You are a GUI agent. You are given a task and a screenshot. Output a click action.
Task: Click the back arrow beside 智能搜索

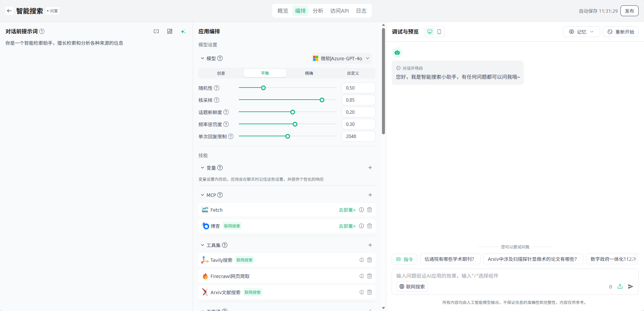[x=9, y=11]
